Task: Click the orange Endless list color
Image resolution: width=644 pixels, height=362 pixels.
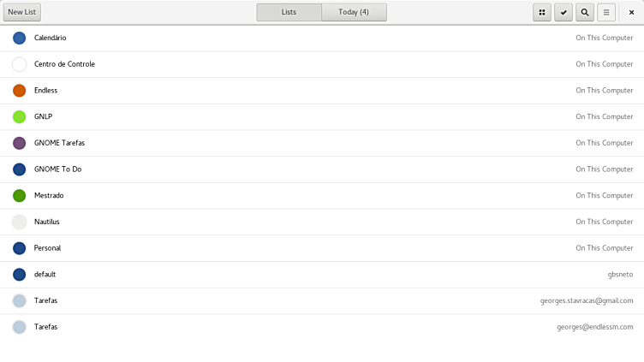Action: click(x=19, y=91)
